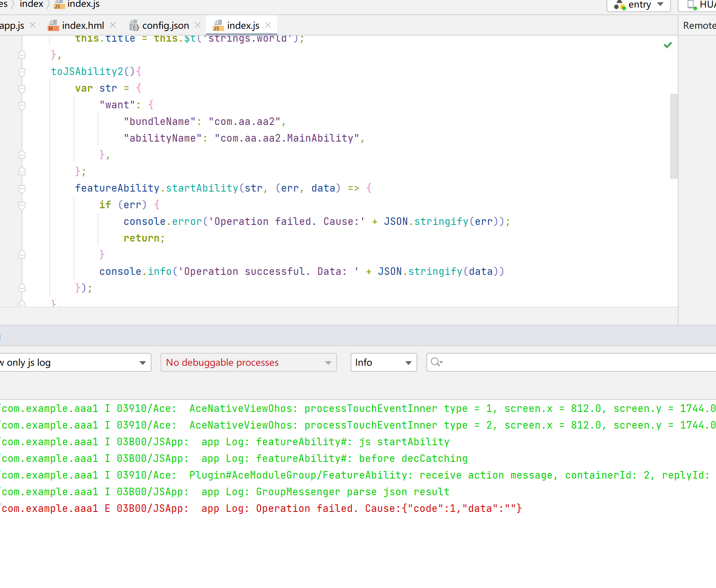The width and height of the screenshot is (716, 588).
Task: Click the "bundleName" key in code
Action: pyautogui.click(x=160, y=122)
